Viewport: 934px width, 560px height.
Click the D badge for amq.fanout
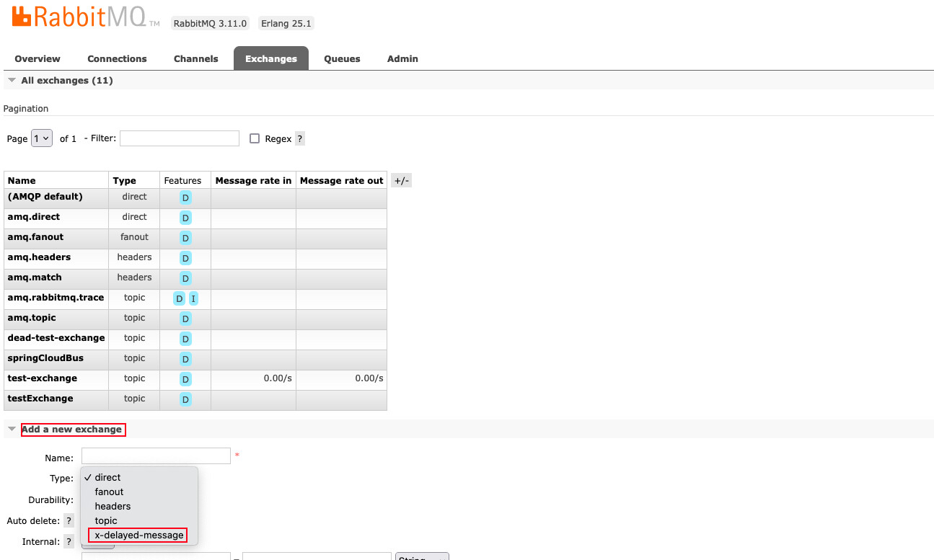click(185, 238)
